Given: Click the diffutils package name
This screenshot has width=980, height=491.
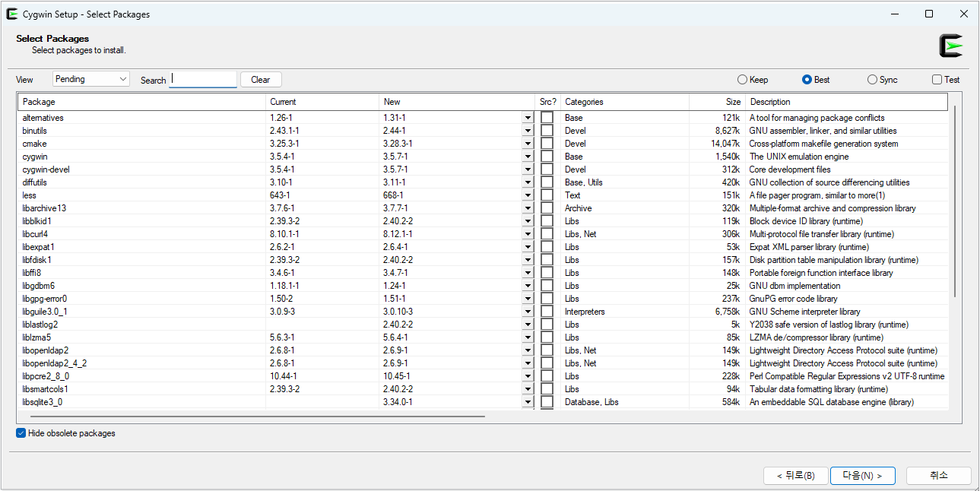Looking at the screenshot, I should (35, 182).
